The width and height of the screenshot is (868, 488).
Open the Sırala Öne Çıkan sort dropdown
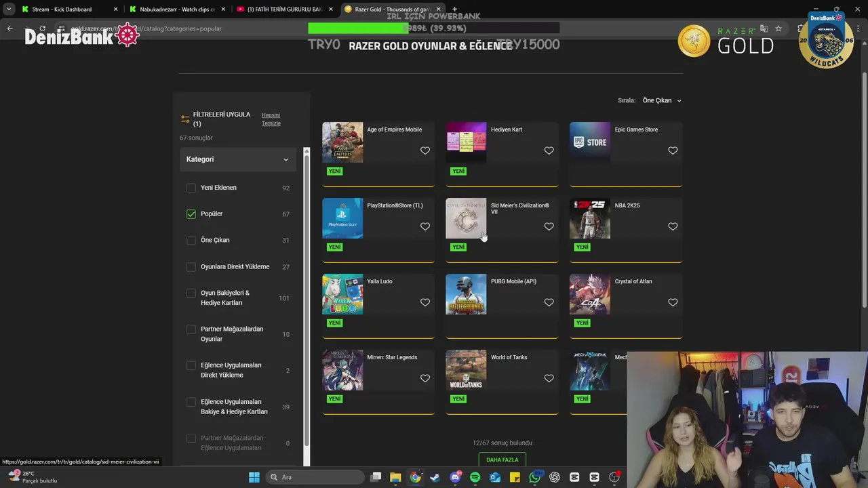coord(662,100)
